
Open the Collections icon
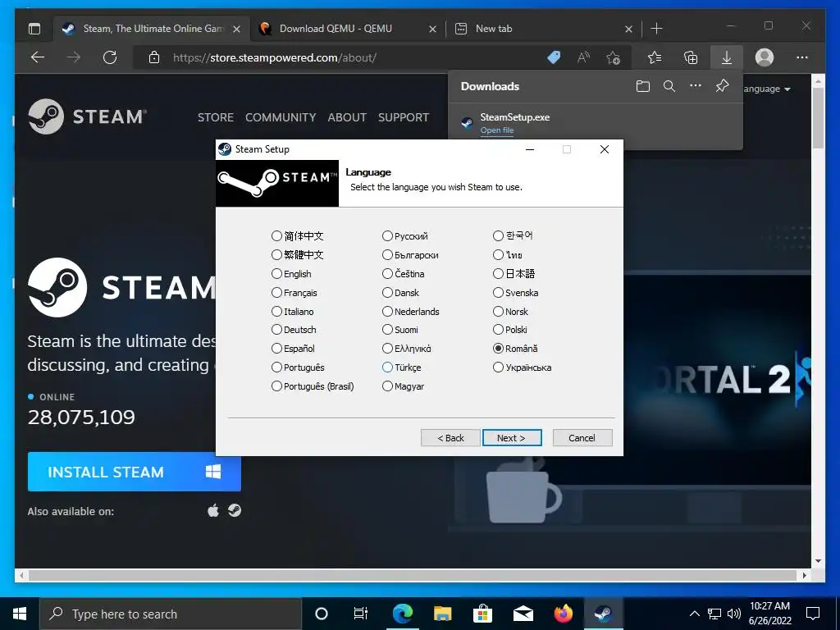tap(691, 57)
